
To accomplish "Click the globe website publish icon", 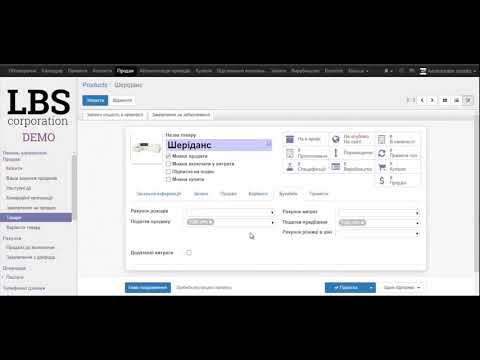I will pyautogui.click(x=336, y=139).
